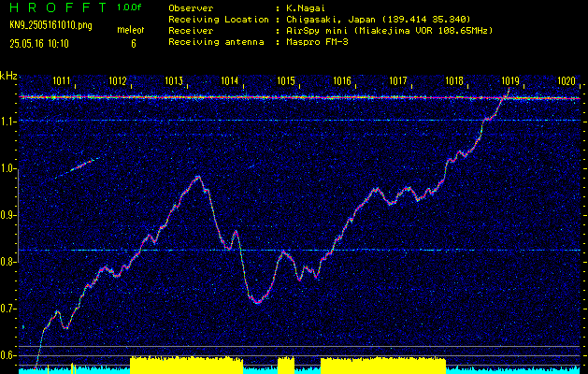The width and height of the screenshot is (588, 374).
Task: Select the Maspro FM-3 antenna text
Action: tap(317, 42)
